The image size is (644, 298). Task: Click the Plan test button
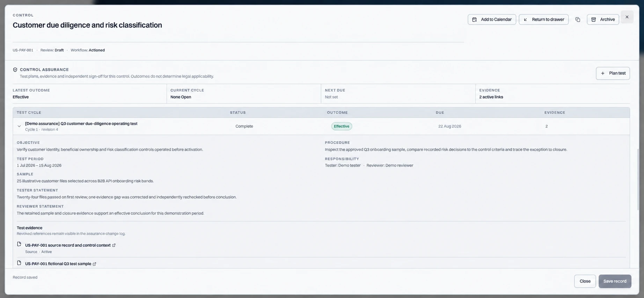click(613, 73)
